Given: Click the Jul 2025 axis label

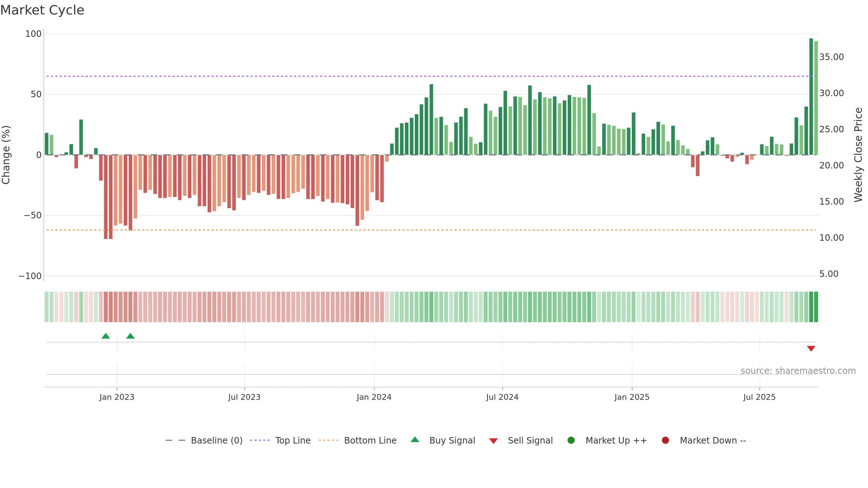Looking at the screenshot, I should [x=759, y=397].
